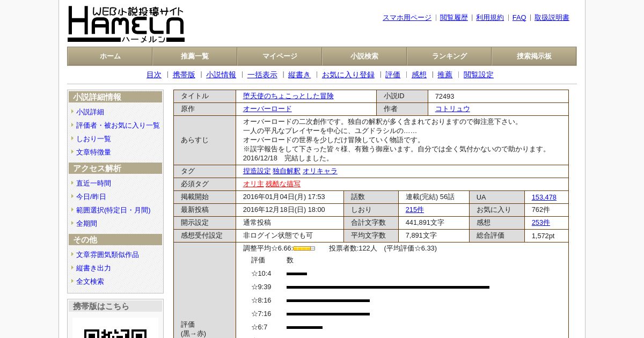The width and height of the screenshot is (644, 338).
Task: Open the ランキング tab
Action: click(449, 56)
